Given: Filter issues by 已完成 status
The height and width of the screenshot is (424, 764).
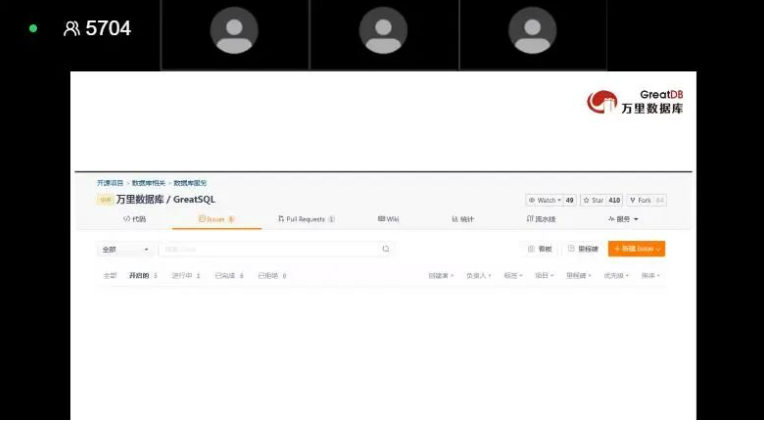Looking at the screenshot, I should 229,276.
